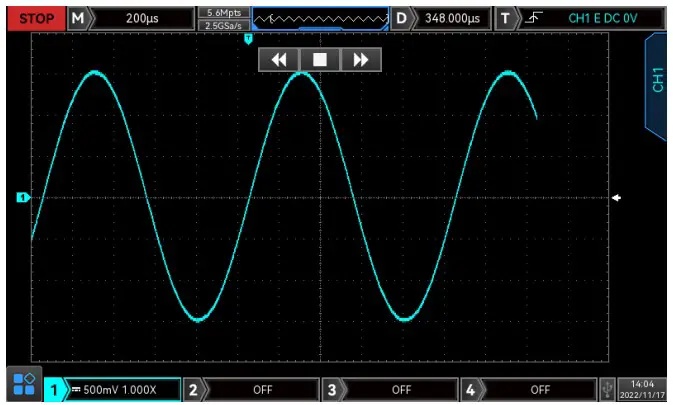The image size is (673, 405).
Task: Open CH1 E DC 0V trigger settings
Action: click(602, 18)
